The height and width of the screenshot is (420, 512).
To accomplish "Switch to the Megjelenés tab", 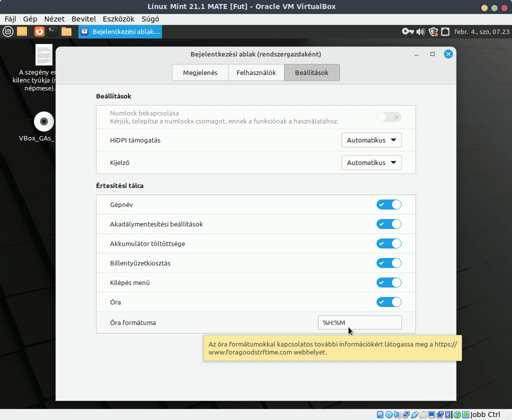I will click(x=200, y=72).
